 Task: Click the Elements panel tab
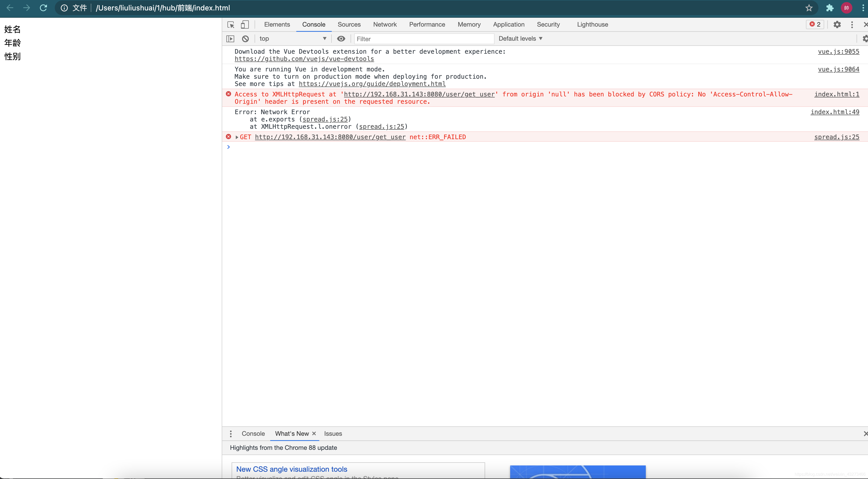click(277, 24)
